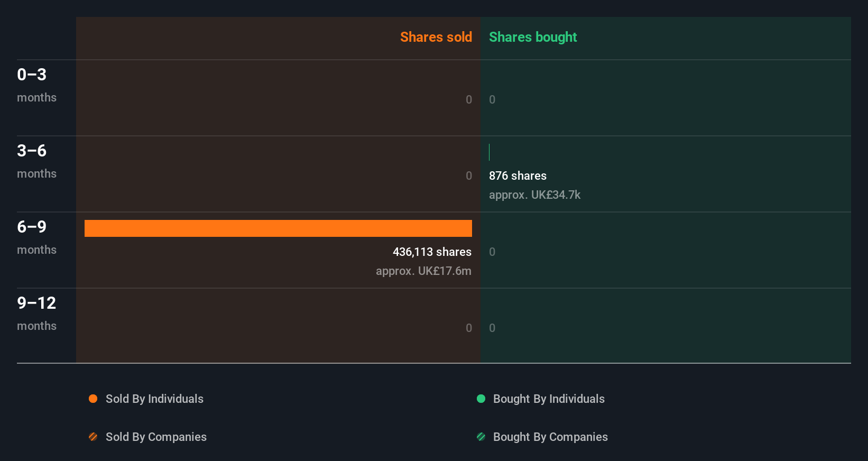Click the green Bought By Individuals dot
Screen dimensions: 868x461
click(481, 399)
